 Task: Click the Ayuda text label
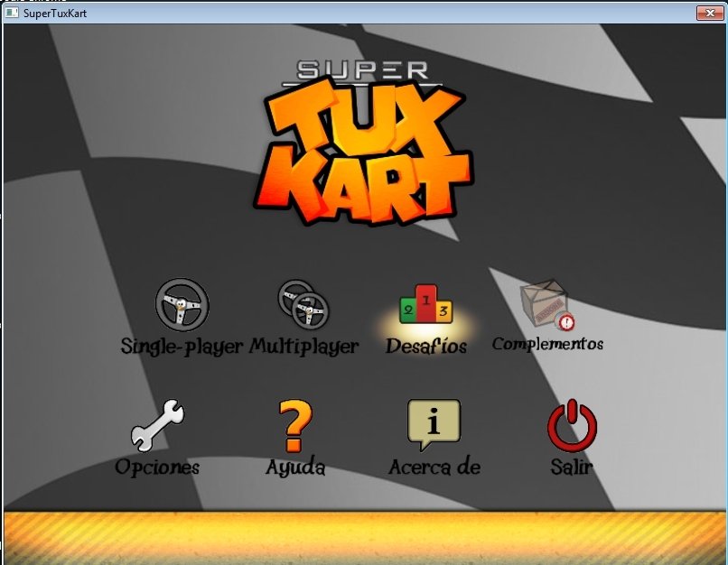[295, 468]
